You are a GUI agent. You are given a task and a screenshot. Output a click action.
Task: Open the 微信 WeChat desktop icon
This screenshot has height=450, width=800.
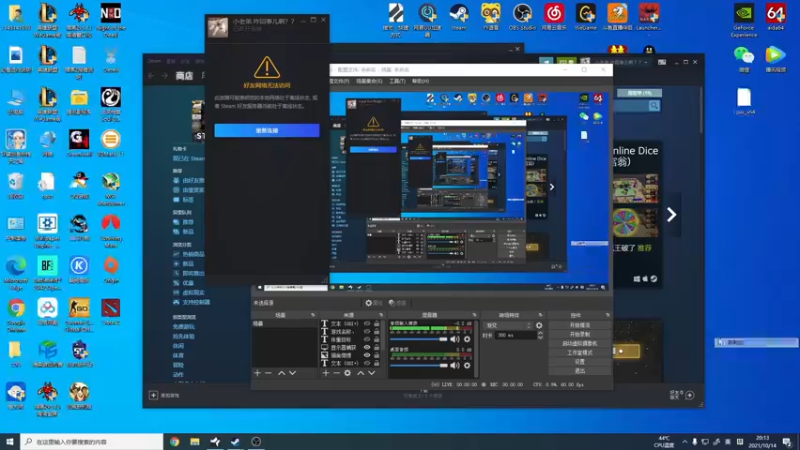[x=744, y=59]
